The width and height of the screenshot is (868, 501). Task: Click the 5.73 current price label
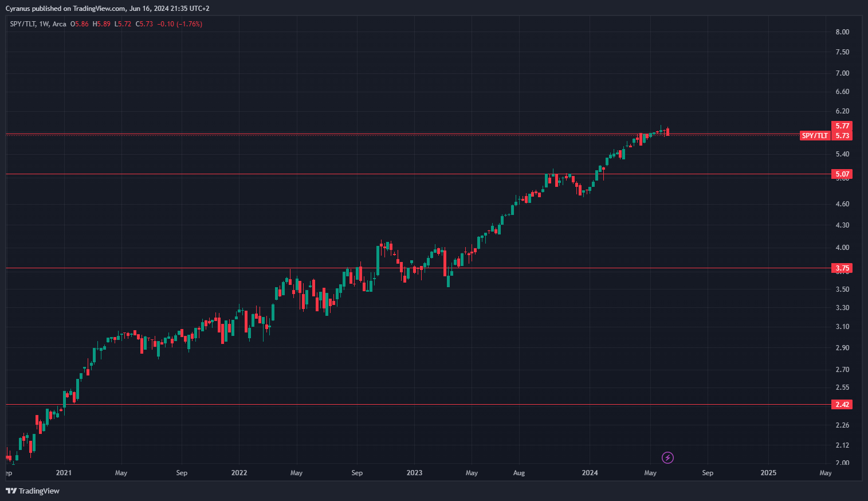(x=842, y=136)
